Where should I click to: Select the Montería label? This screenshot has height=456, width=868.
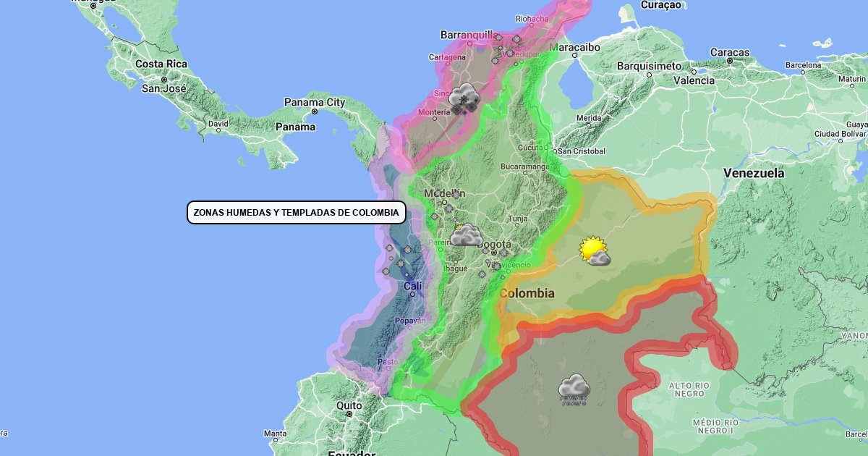pyautogui.click(x=435, y=113)
